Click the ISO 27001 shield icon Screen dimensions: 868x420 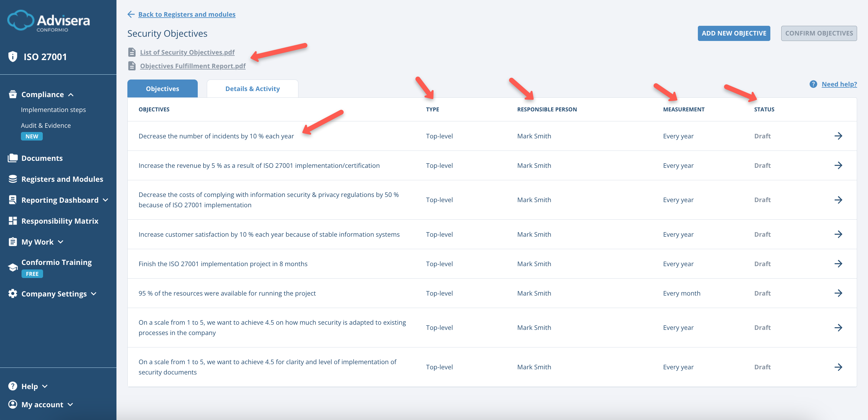tap(12, 57)
